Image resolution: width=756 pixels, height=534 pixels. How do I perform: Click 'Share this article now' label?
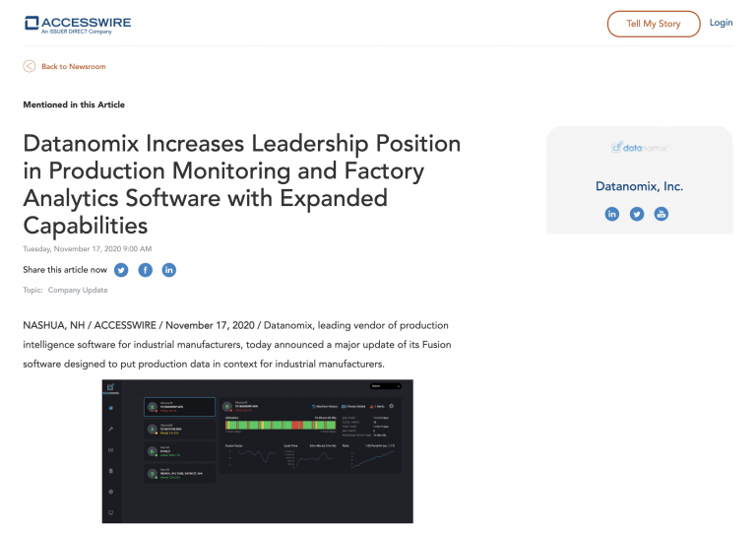click(x=65, y=270)
